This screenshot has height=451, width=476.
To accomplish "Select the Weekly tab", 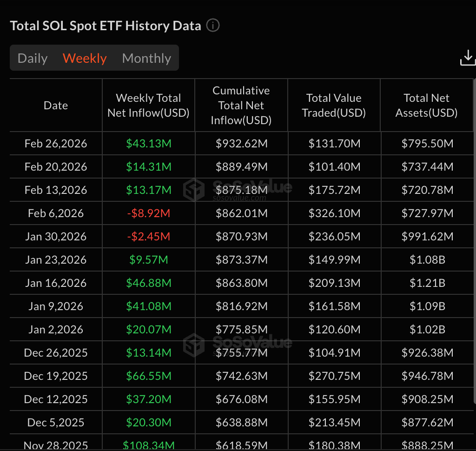I will (x=85, y=58).
